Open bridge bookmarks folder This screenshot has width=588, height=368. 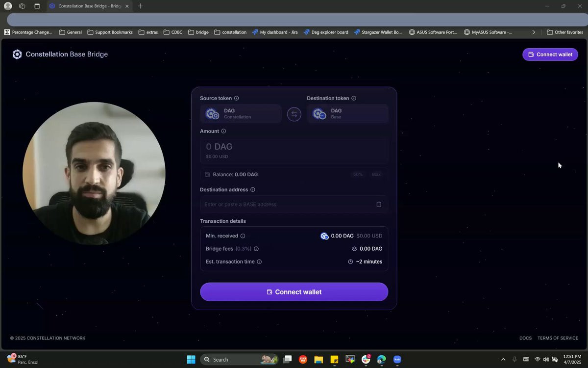[198, 32]
